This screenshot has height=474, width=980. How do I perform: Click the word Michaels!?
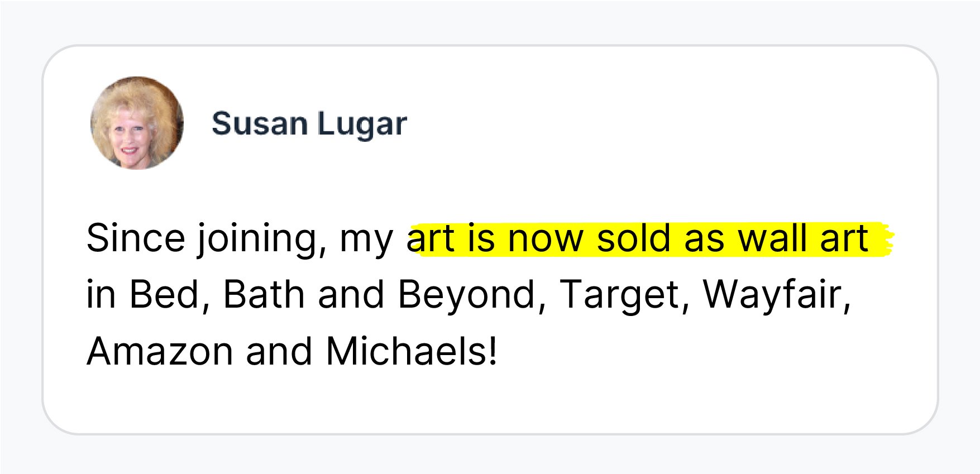coord(412,352)
